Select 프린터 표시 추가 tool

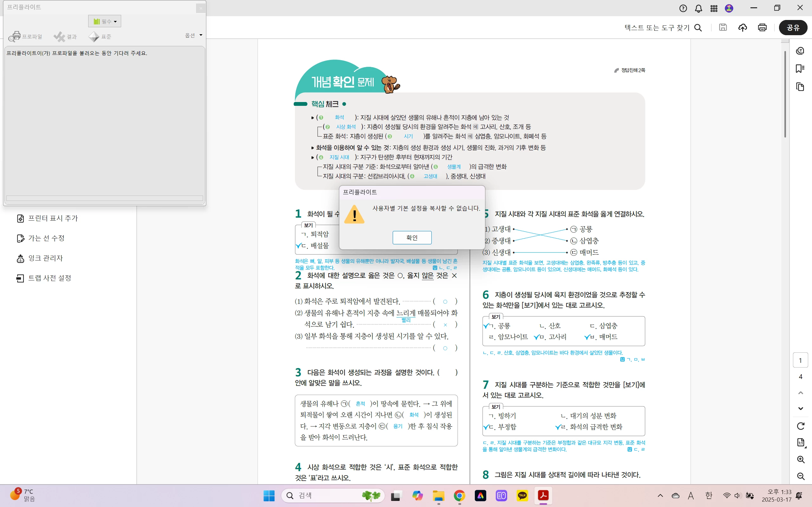(x=53, y=218)
